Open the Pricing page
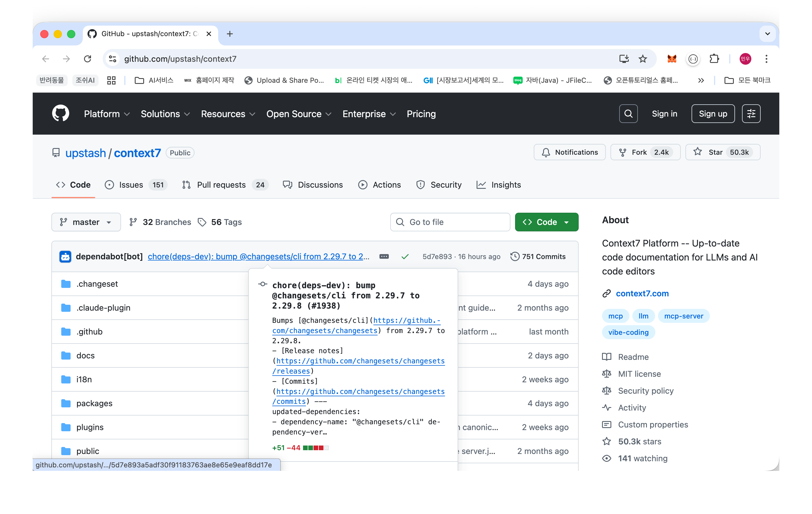 (x=421, y=114)
